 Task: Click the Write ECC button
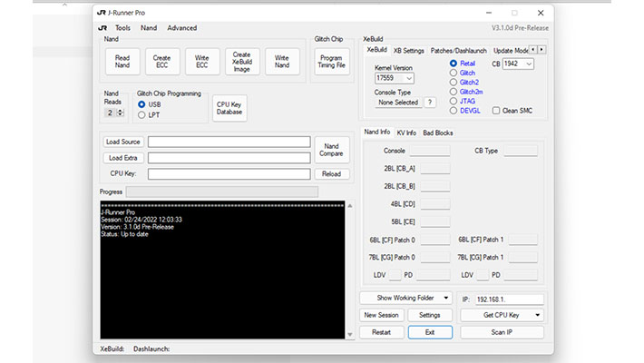[202, 62]
